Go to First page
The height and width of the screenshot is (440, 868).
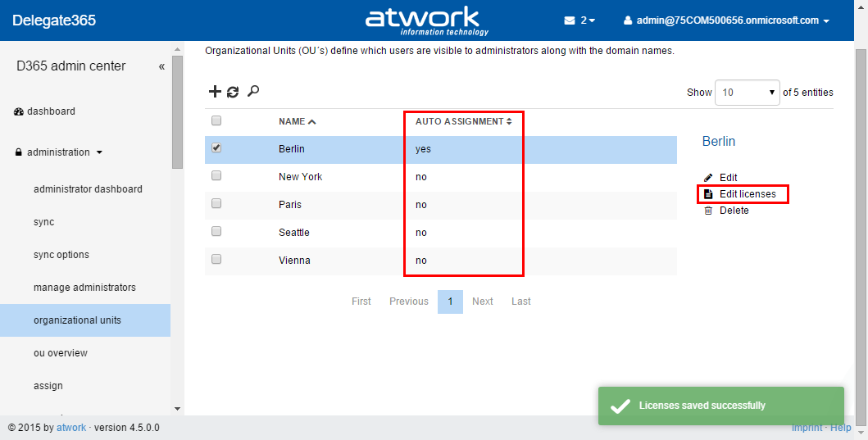(x=361, y=302)
